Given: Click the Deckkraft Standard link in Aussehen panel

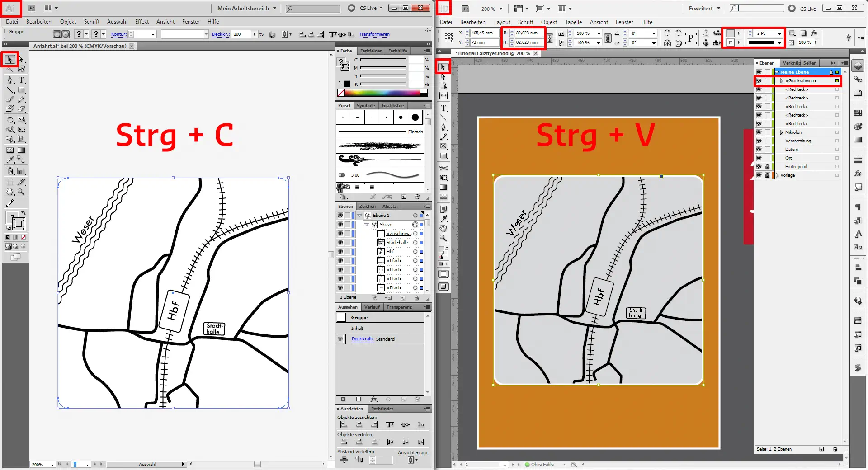Looking at the screenshot, I should [x=362, y=339].
